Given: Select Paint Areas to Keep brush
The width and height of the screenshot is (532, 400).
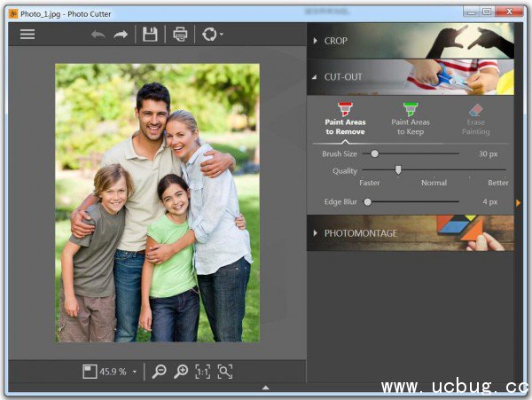Looking at the screenshot, I should 411,119.
